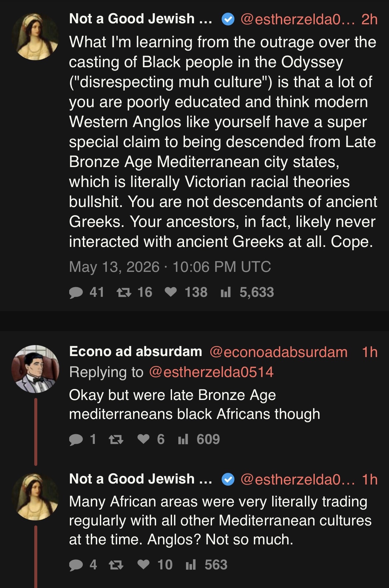This screenshot has height=588, width=389.
Task: Like the reply with 10 likes
Action: coord(155,565)
